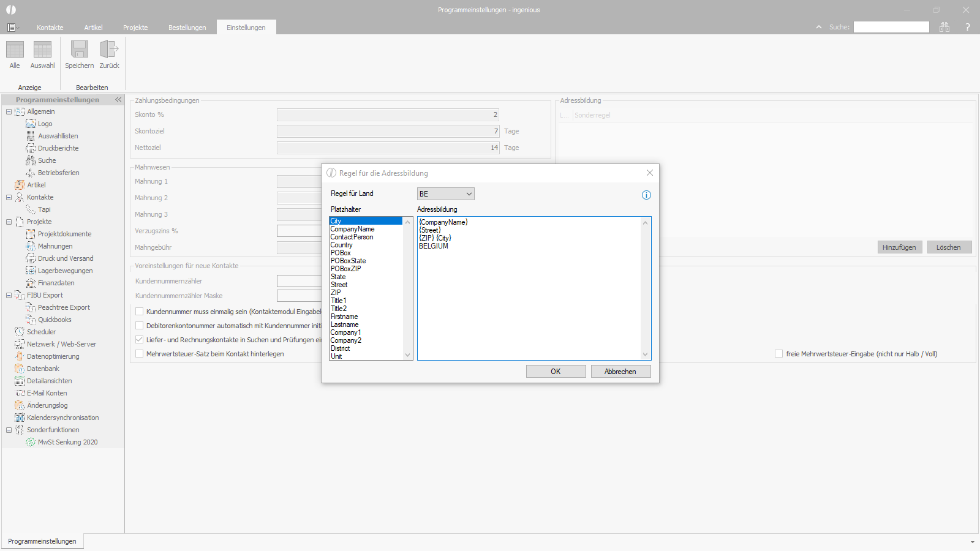
Task: Select Artikel icon in settings tree
Action: (20, 185)
